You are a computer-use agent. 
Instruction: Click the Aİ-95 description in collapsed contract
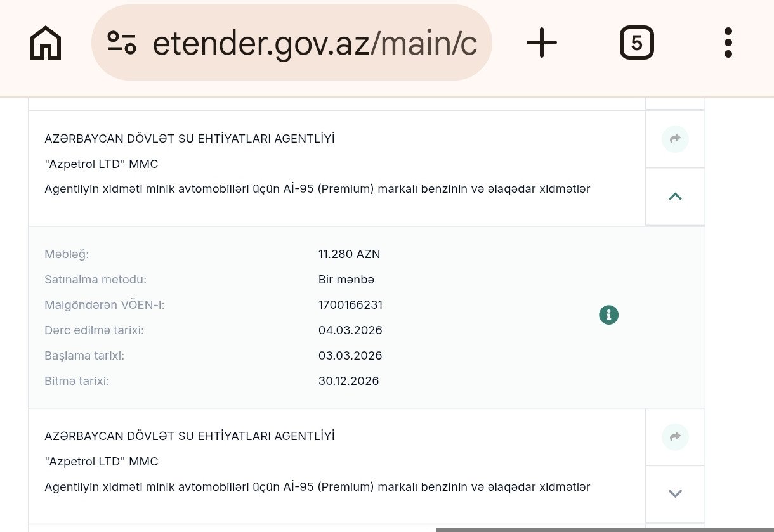[x=317, y=487]
